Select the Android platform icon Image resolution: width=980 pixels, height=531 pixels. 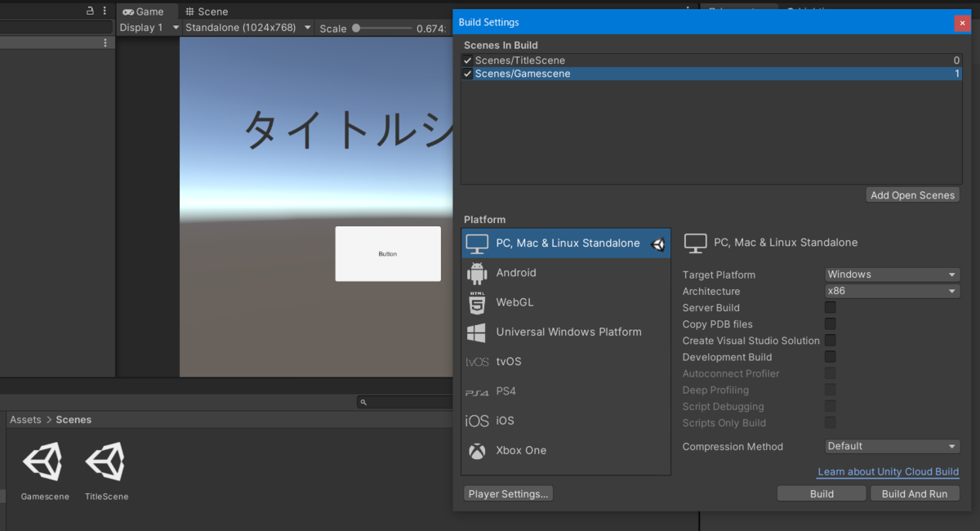pos(477,273)
